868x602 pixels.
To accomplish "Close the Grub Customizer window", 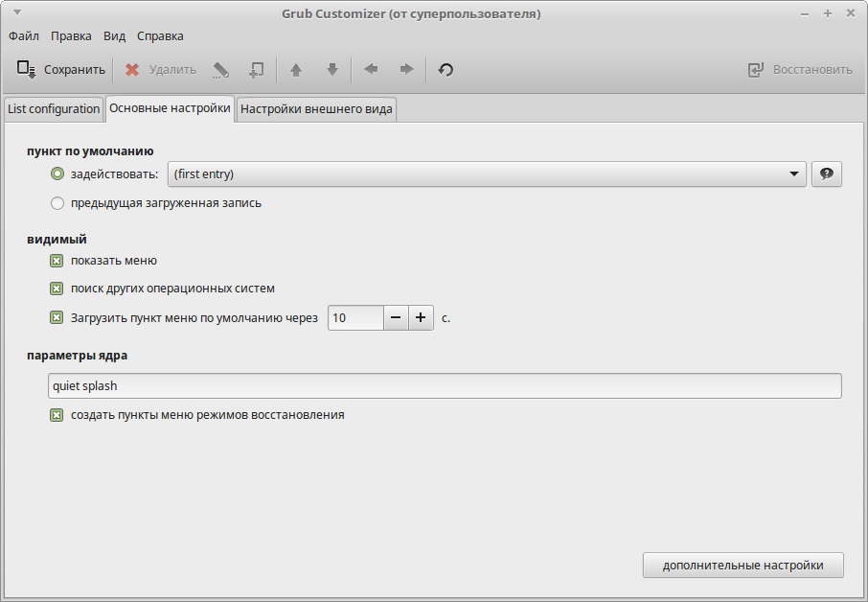I will (x=851, y=13).
